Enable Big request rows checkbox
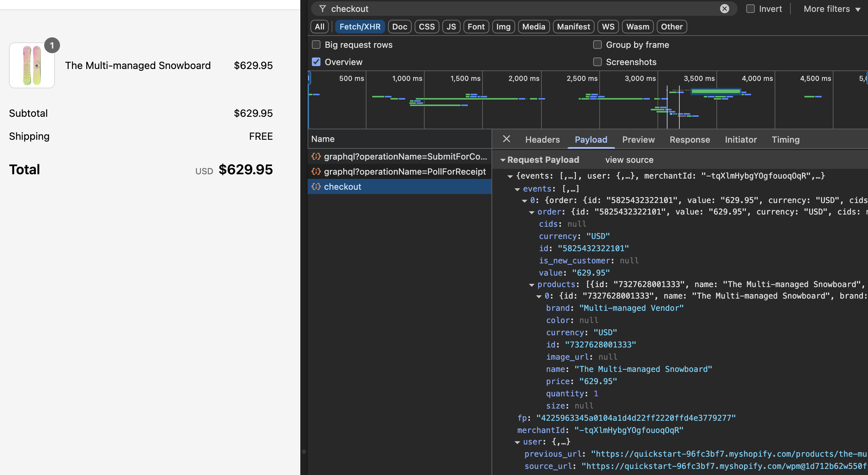This screenshot has height=475, width=868. click(316, 45)
